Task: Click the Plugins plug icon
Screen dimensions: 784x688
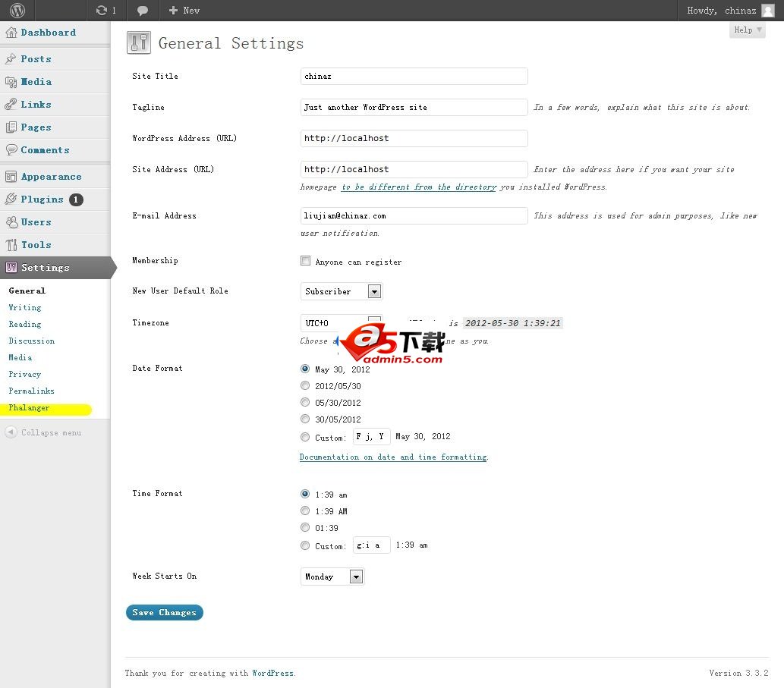Action: click(x=11, y=199)
